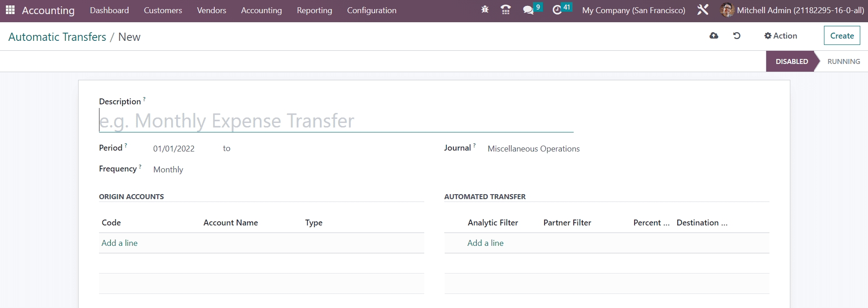Viewport: 868px width, 308px height.
Task: Expand the Action menu
Action: pyautogui.click(x=780, y=36)
